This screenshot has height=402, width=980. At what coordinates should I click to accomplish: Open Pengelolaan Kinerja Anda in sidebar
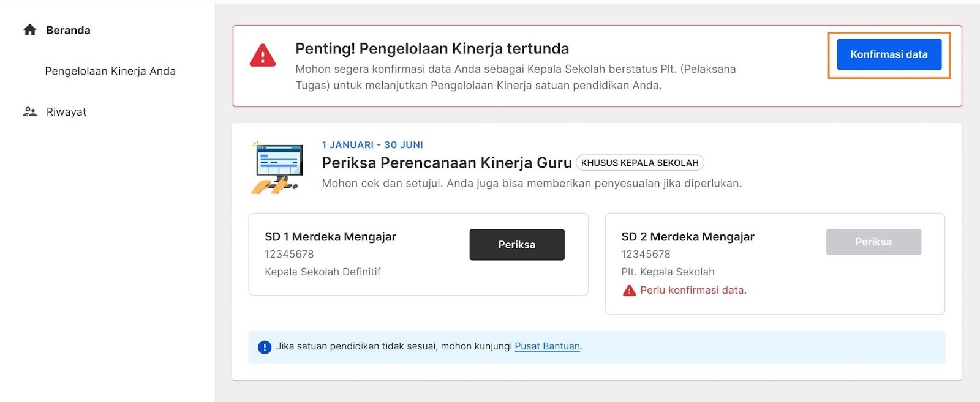click(110, 71)
